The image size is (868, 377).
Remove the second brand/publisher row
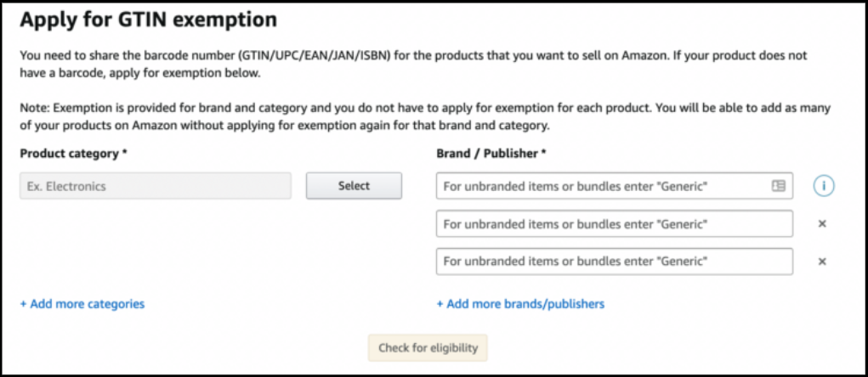pyautogui.click(x=822, y=224)
